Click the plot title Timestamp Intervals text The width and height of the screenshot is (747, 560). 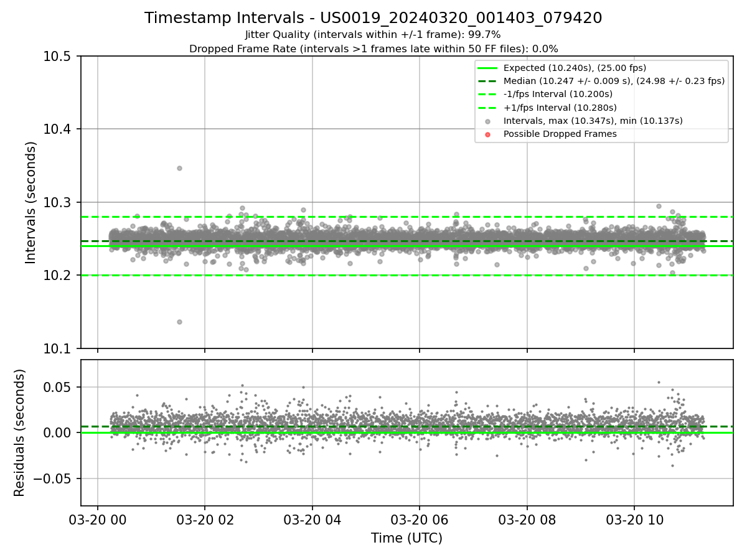tap(374, 18)
